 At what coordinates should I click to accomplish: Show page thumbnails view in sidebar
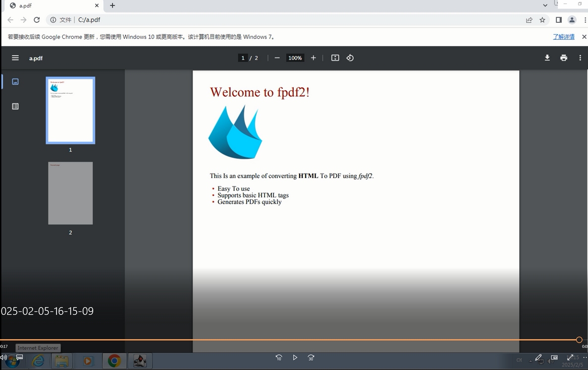[15, 81]
